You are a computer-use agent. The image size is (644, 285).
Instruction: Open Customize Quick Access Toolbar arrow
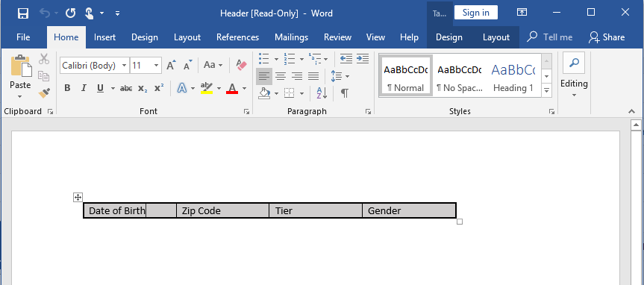click(117, 13)
